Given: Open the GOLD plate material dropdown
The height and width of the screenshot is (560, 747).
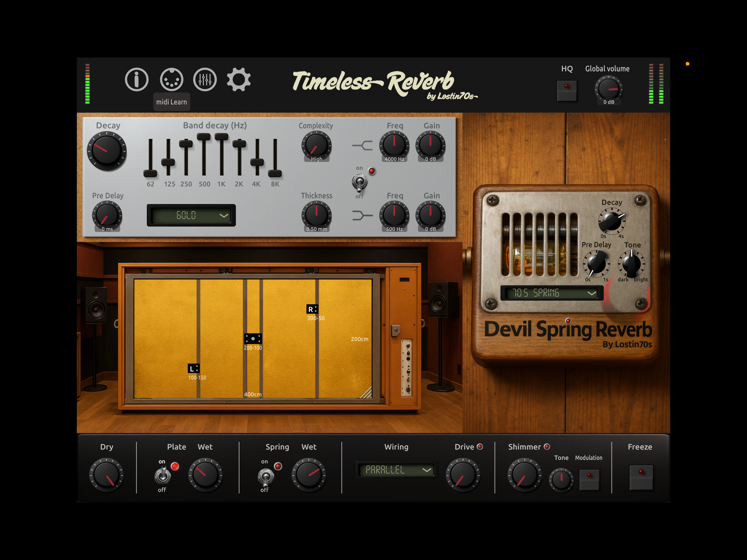Looking at the screenshot, I should pos(191,215).
